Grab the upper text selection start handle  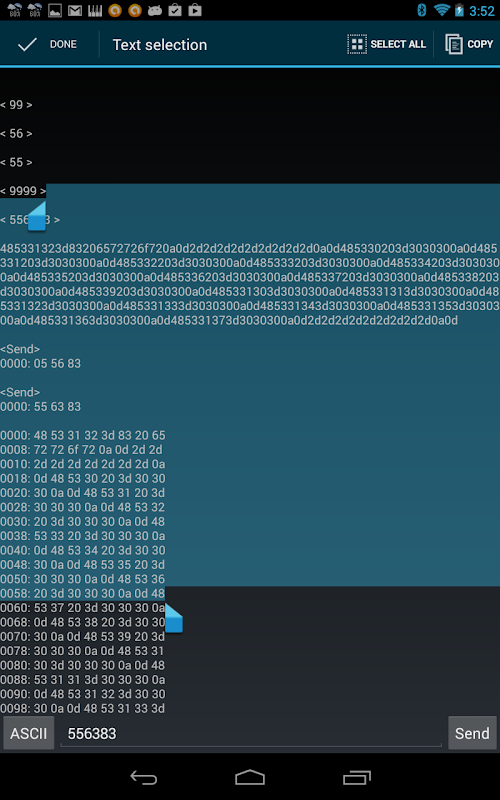(x=37, y=216)
